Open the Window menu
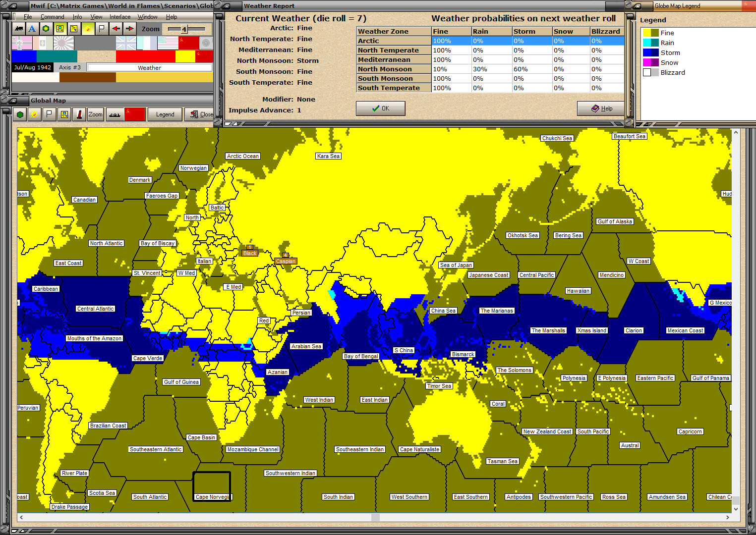Screen dimensions: 756x535 tap(148, 17)
